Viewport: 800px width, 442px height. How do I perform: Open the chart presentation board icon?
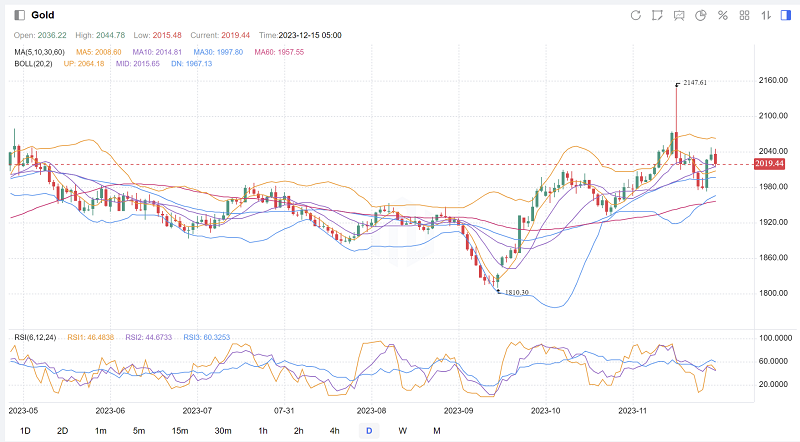(680, 15)
